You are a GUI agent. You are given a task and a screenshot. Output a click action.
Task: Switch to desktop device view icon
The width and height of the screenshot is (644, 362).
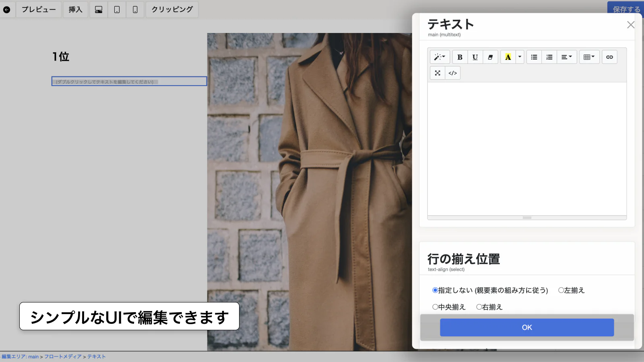99,10
